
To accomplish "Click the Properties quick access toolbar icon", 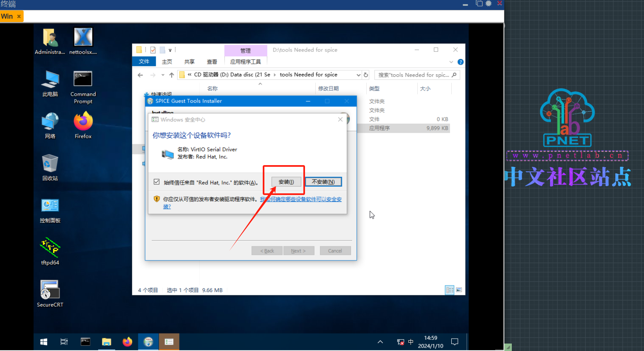I will 153,50.
